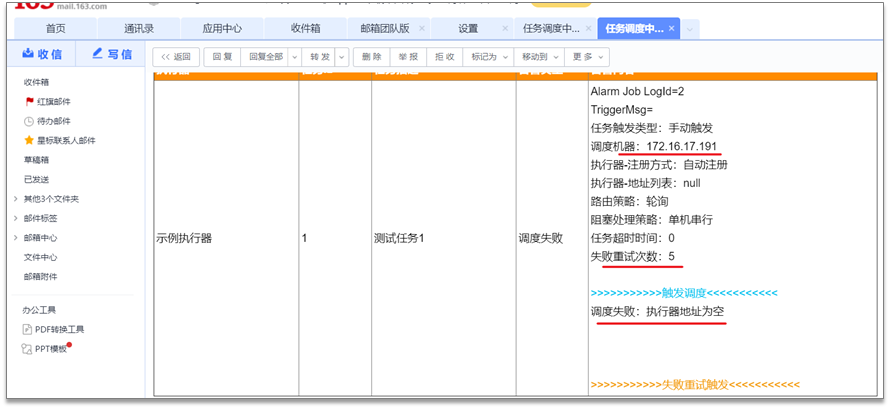Screen dimensions: 890x409
Task: Open 邮箱附件 in sidebar
Action: point(40,277)
